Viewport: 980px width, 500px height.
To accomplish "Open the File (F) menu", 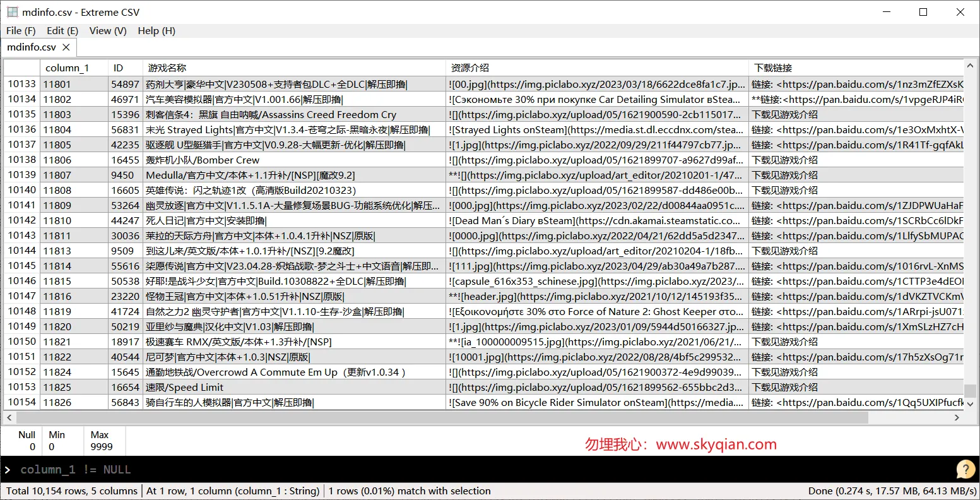I will 21,30.
